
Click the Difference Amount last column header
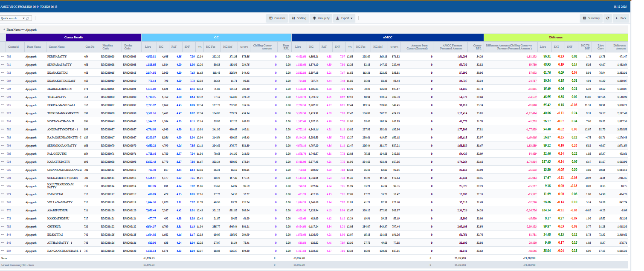click(619, 47)
